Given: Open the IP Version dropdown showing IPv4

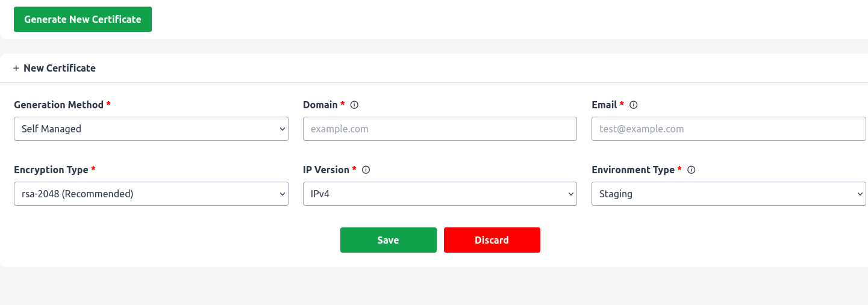Looking at the screenshot, I should [440, 194].
